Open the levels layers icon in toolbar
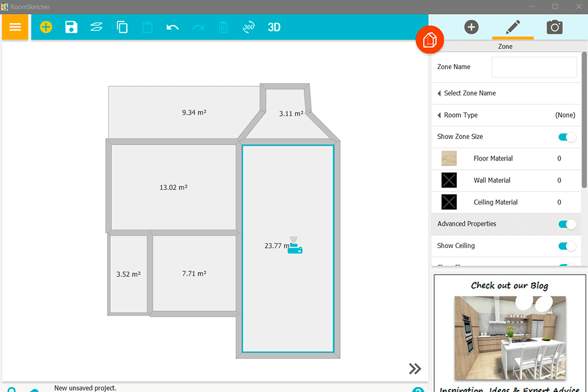Screen dimensions: 588x392 point(96,27)
